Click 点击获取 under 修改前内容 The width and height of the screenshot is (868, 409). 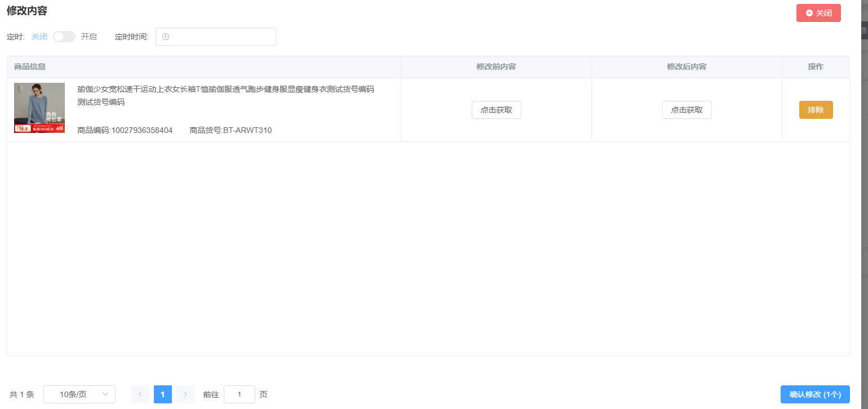click(496, 110)
